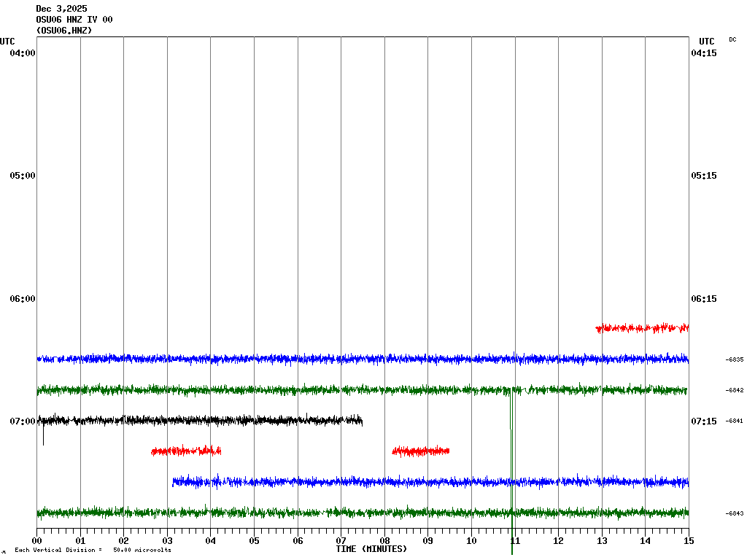
Task: Click the red trace segment between minutes 8 and 9
Action: (420, 451)
